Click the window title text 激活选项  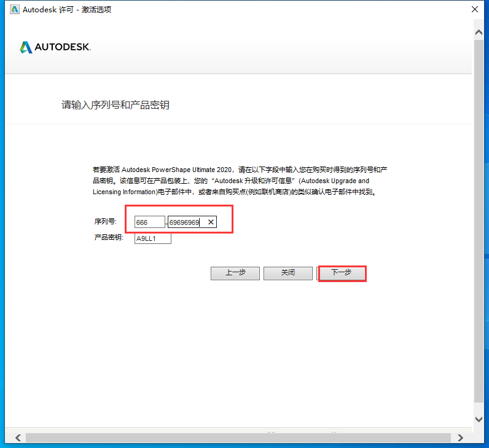(96, 10)
